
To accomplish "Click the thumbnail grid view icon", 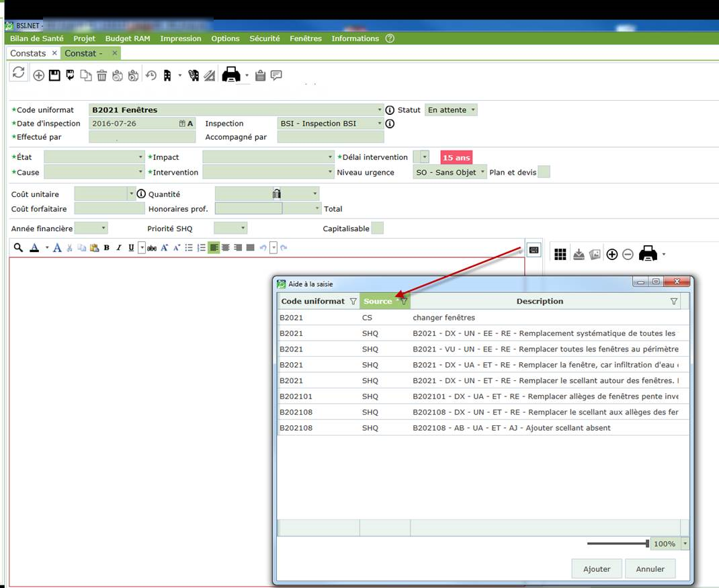I will [x=560, y=254].
